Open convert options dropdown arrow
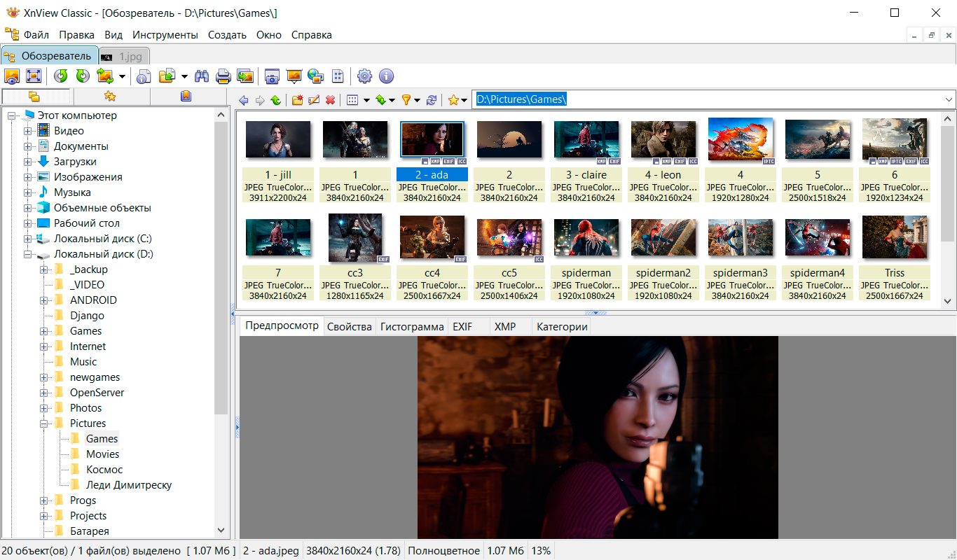The image size is (957, 560). coord(122,76)
